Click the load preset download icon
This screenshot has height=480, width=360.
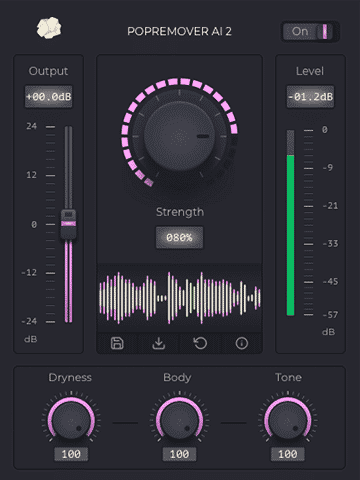pos(159,343)
